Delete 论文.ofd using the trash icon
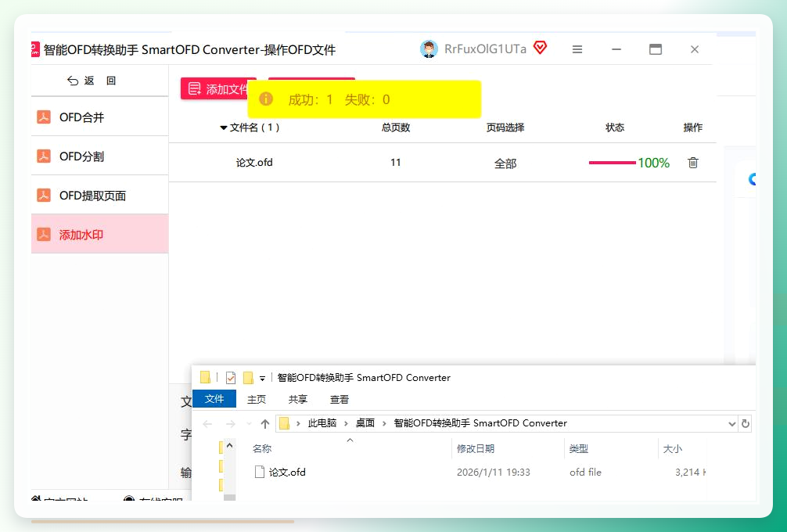 click(692, 163)
